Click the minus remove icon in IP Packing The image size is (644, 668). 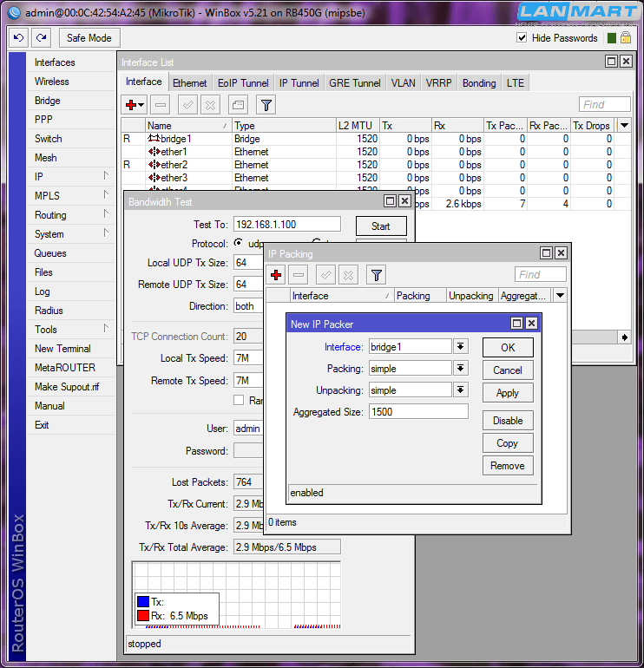(x=299, y=275)
